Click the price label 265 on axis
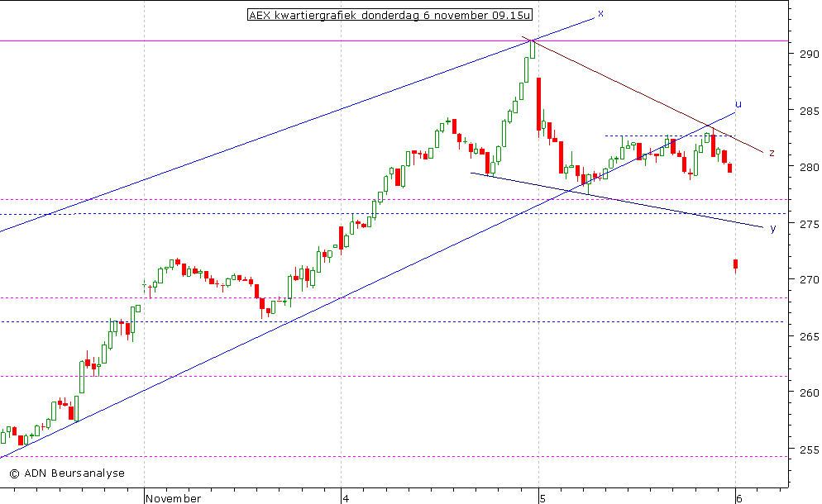 pyautogui.click(x=809, y=336)
